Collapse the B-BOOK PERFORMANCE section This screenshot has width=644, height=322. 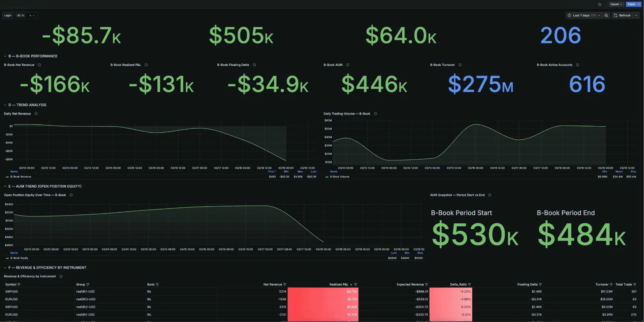[x=4, y=56]
